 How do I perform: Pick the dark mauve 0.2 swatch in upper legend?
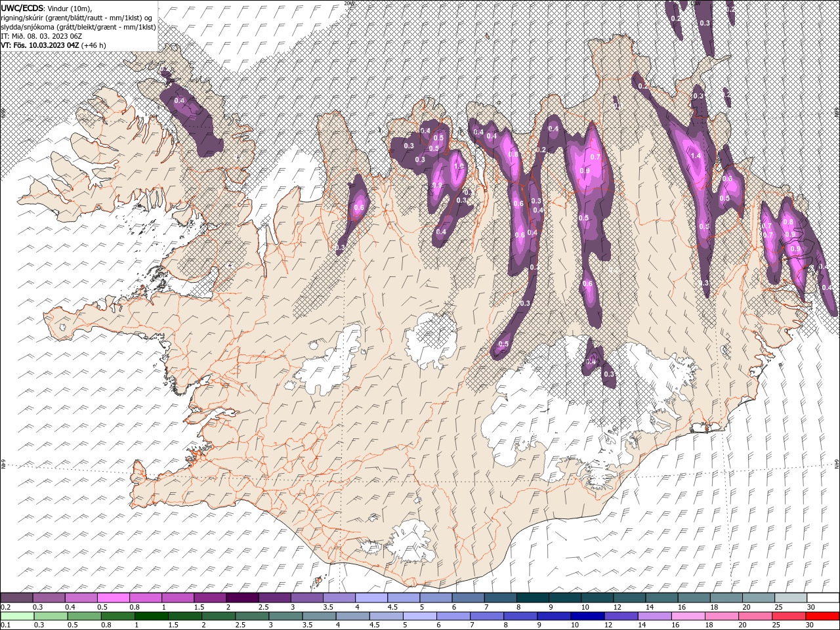coord(16,598)
